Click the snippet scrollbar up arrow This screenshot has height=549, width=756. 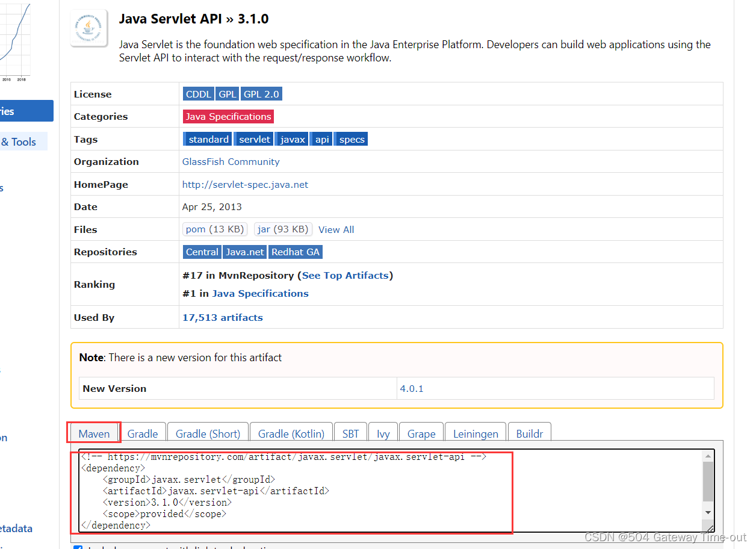[708, 456]
